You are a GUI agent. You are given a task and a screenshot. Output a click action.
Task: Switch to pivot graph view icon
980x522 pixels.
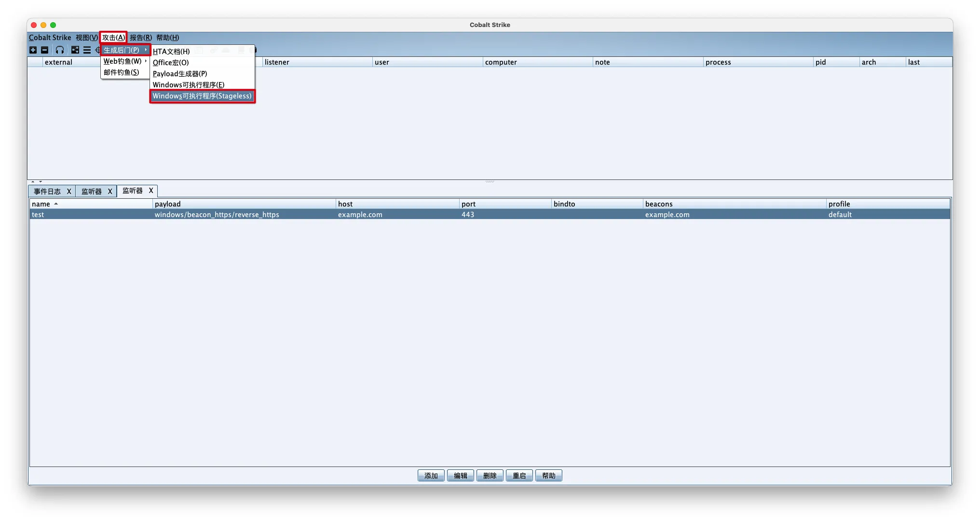point(75,50)
